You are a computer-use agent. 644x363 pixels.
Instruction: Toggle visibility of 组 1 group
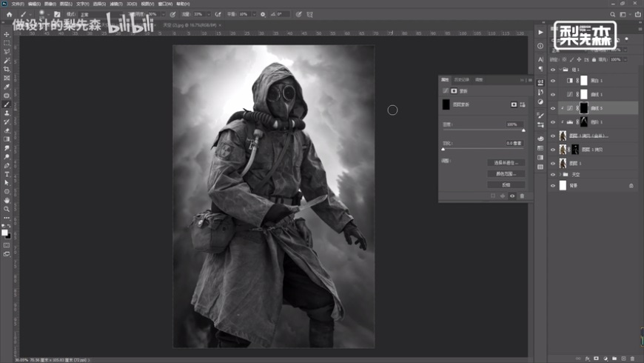click(x=553, y=70)
